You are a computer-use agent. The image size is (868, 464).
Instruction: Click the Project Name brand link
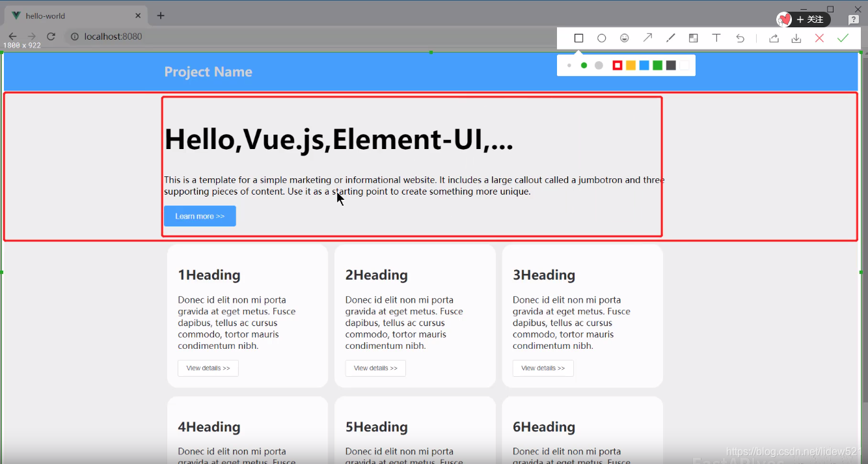[x=208, y=72]
